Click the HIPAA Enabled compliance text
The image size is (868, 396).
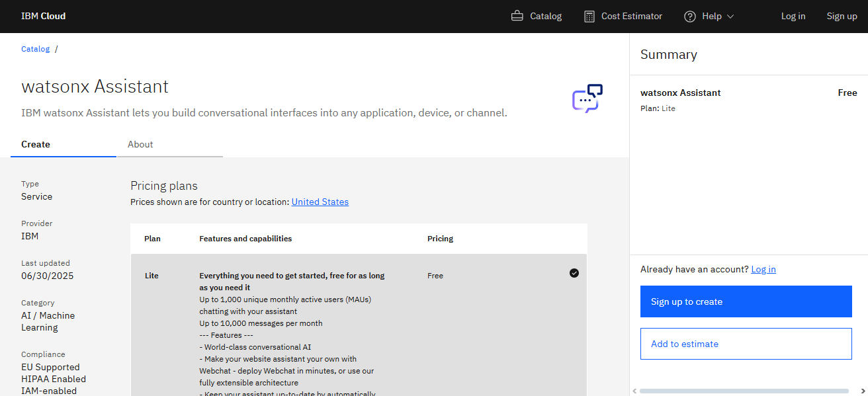tap(54, 379)
